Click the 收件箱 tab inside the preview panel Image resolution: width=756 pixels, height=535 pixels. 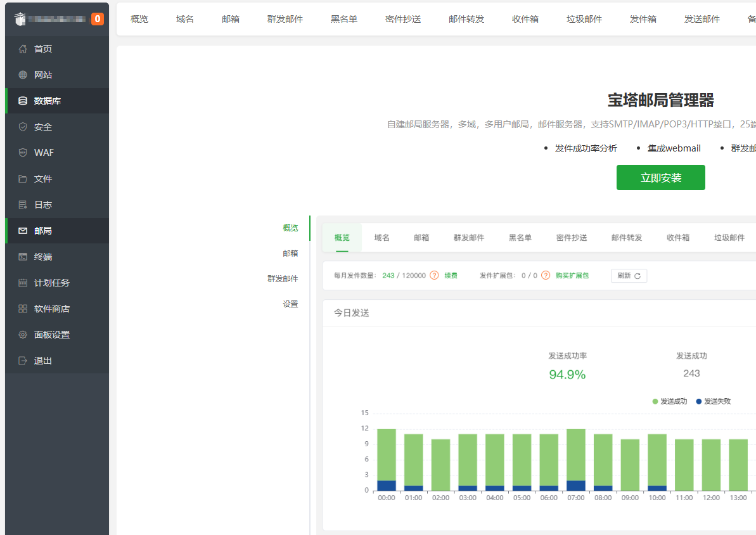(x=678, y=237)
